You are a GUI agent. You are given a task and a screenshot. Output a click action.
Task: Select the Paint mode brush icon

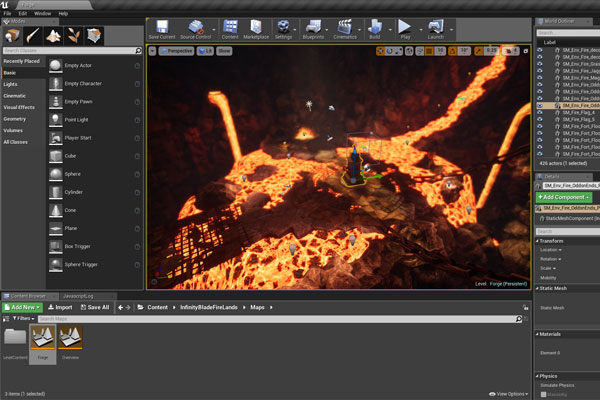tap(33, 36)
